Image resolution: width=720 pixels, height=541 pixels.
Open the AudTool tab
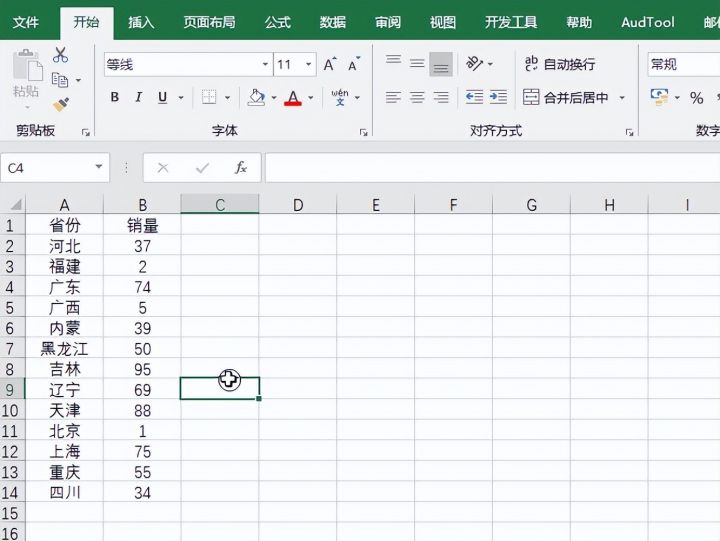pyautogui.click(x=647, y=22)
